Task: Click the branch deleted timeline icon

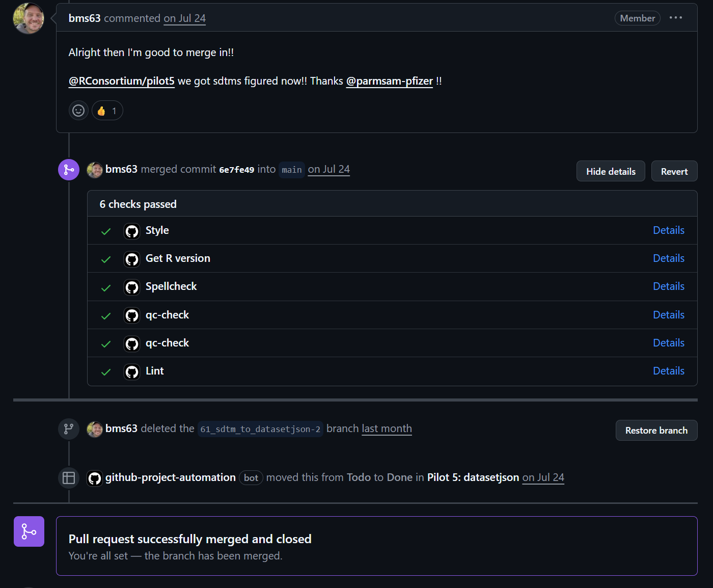Action: pos(69,429)
